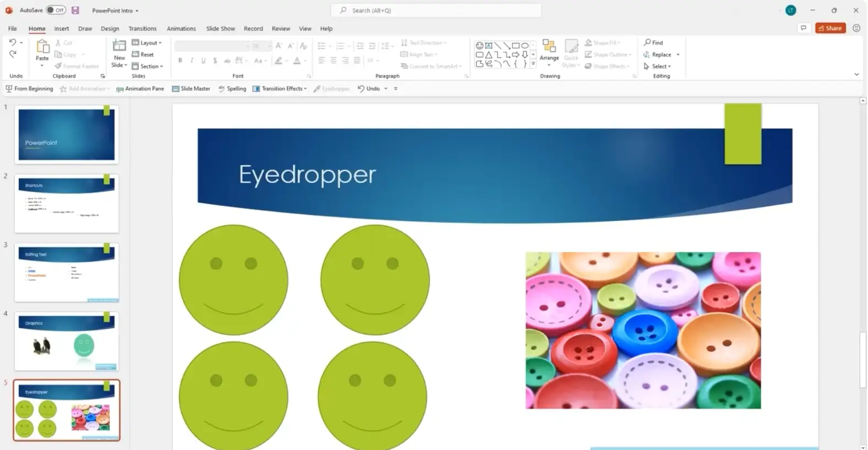Switch to the Animations tab
This screenshot has width=868, height=450.
pyautogui.click(x=181, y=29)
